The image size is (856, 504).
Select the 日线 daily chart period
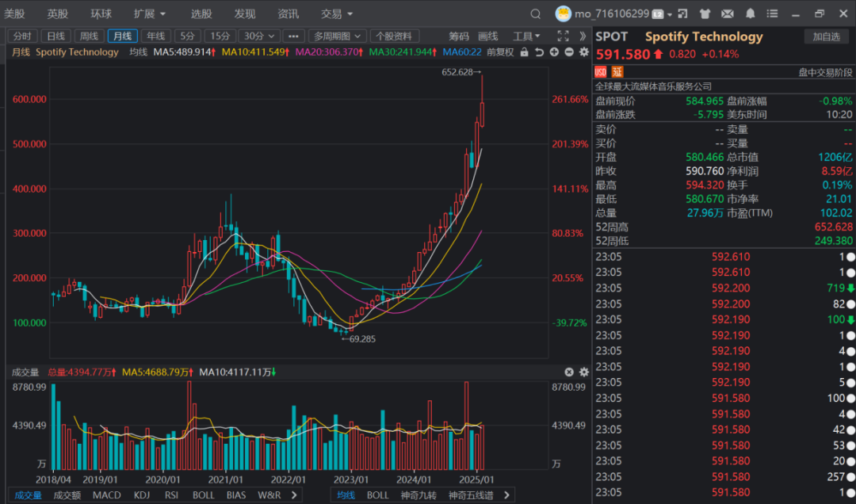55,36
